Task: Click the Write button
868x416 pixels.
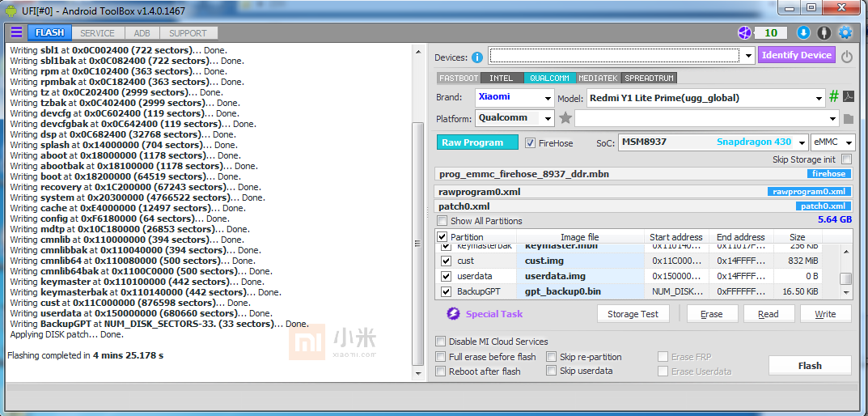Action: [825, 314]
